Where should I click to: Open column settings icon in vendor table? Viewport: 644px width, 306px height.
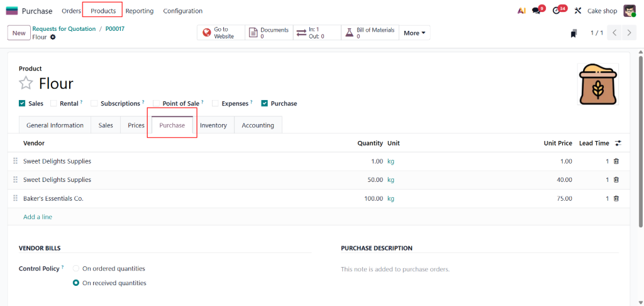618,143
